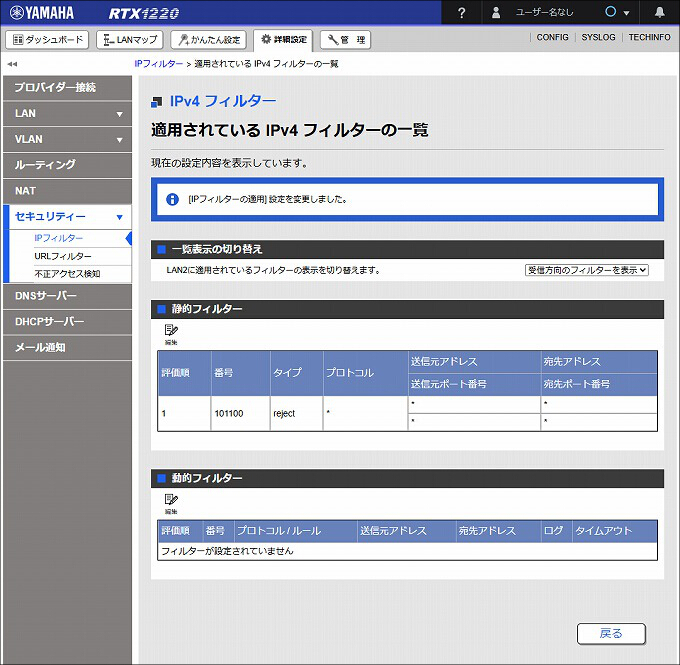Select the 詳細設定 tab
This screenshot has width=680, height=665.
(x=283, y=39)
